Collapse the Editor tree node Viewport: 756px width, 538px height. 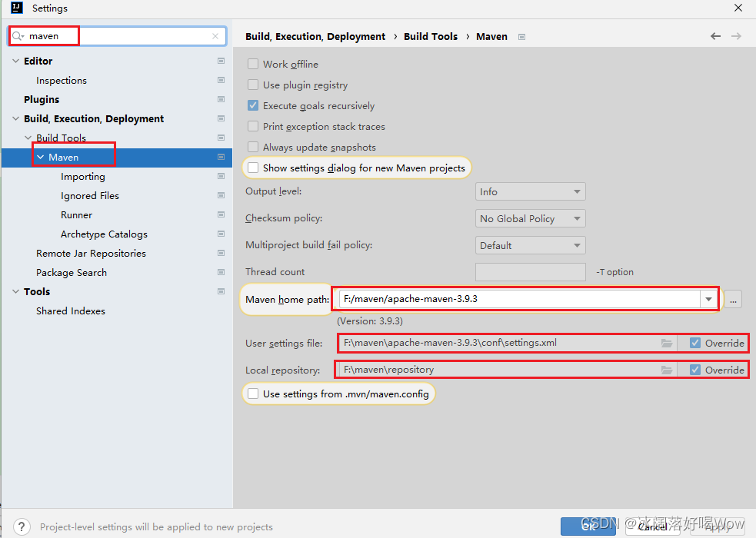(15, 61)
